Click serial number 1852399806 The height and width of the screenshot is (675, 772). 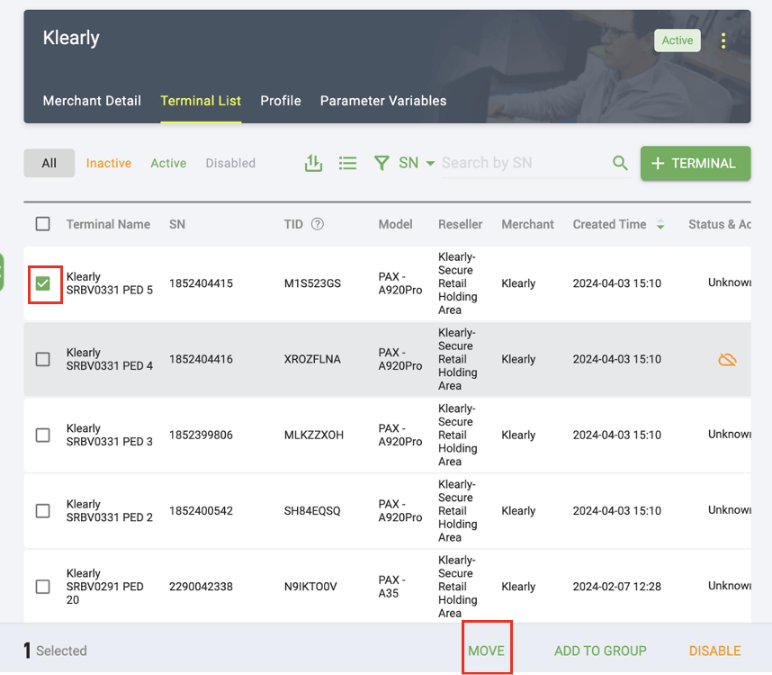tap(201, 435)
